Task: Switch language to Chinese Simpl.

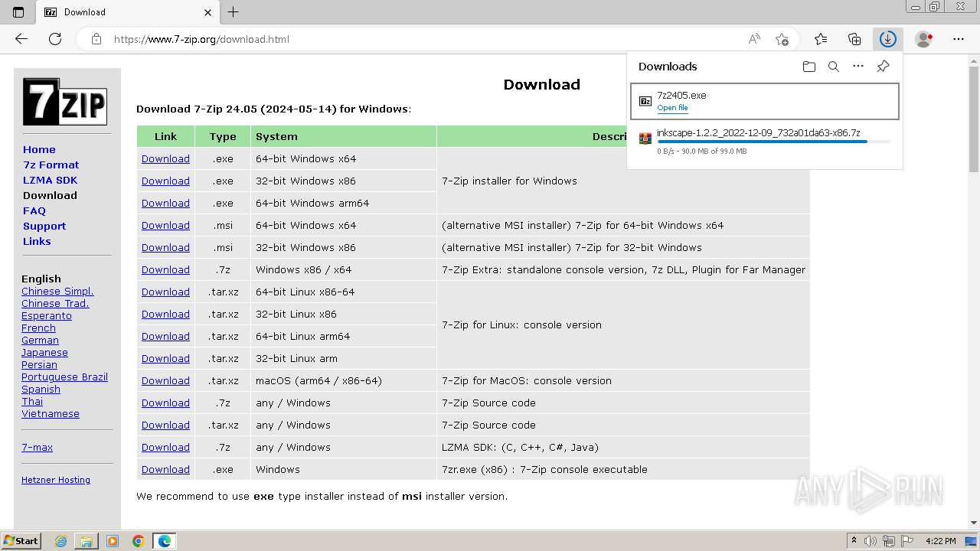Action: coord(57,291)
